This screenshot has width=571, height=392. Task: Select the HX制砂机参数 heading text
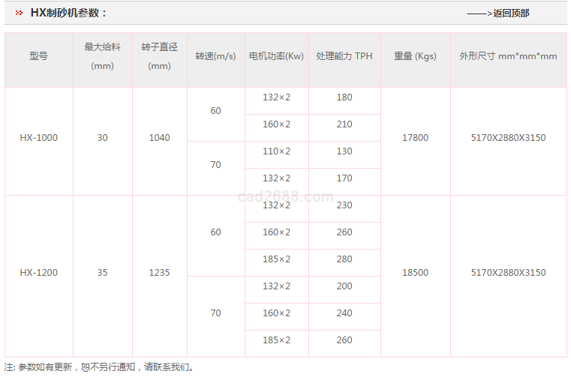pos(69,13)
